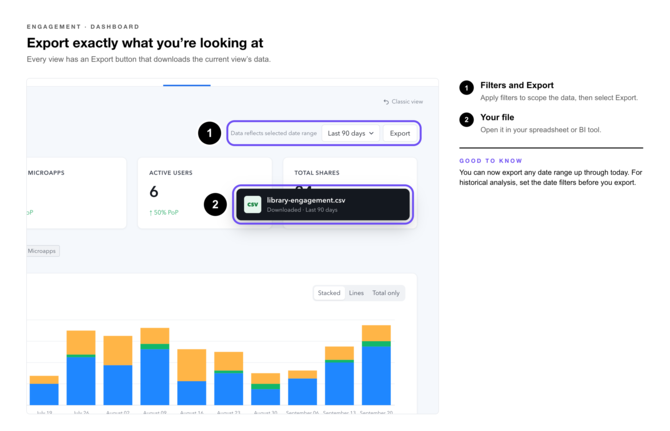Screen dimensions: 670x431
Task: Click the CSV file icon in download toast
Action: click(252, 204)
